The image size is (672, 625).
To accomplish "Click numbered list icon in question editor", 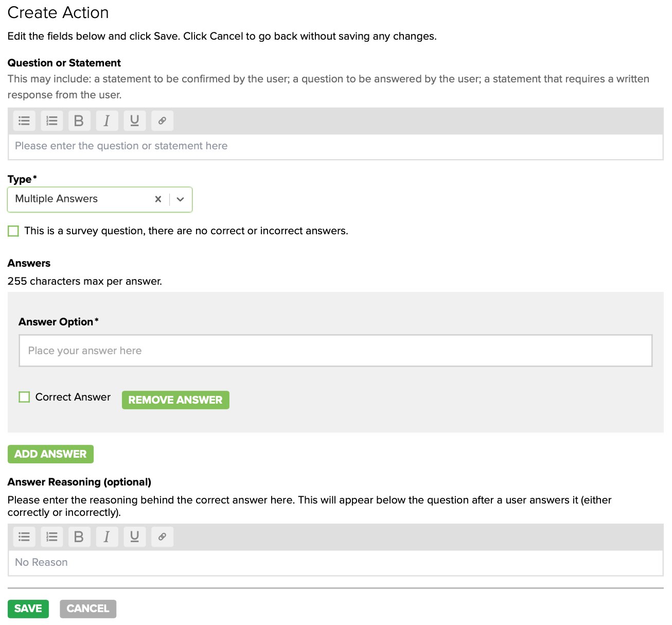I will pyautogui.click(x=52, y=121).
